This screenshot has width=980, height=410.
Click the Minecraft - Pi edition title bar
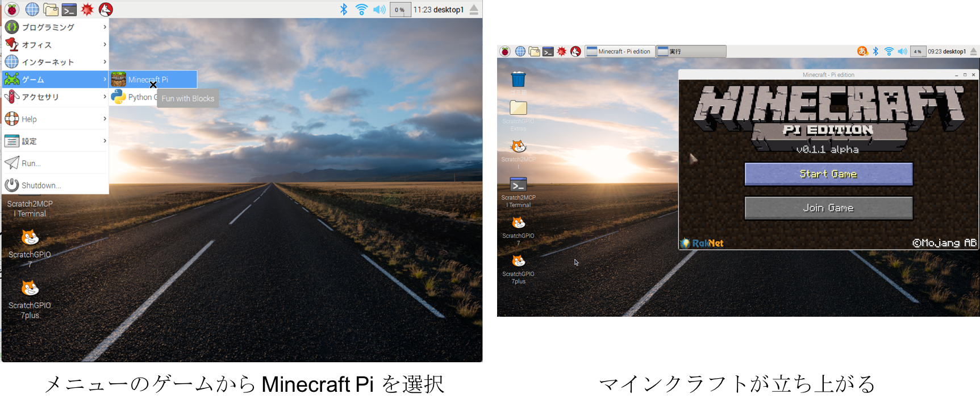(x=828, y=74)
